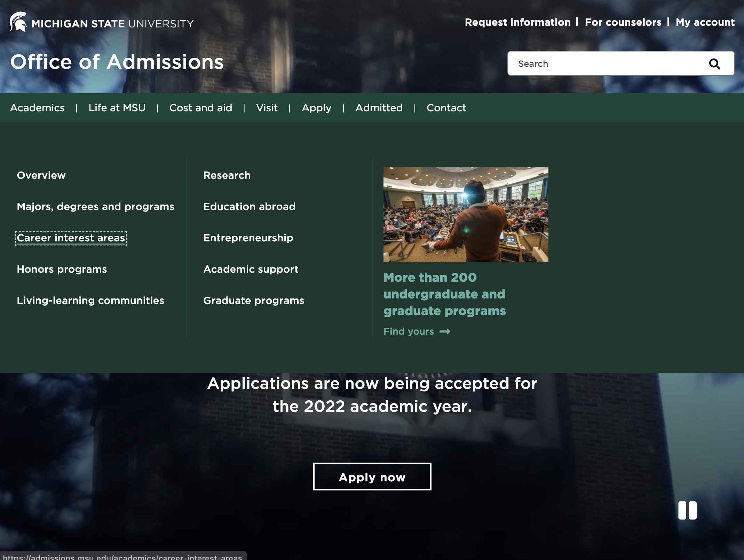Click the lecture hall photo thumbnail
This screenshot has height=560, width=744.
click(x=466, y=215)
